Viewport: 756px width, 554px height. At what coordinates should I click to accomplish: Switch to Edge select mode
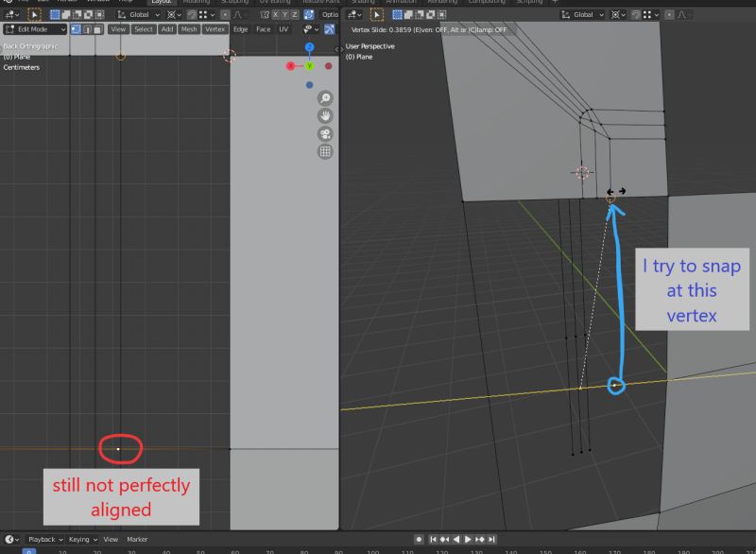(88, 29)
